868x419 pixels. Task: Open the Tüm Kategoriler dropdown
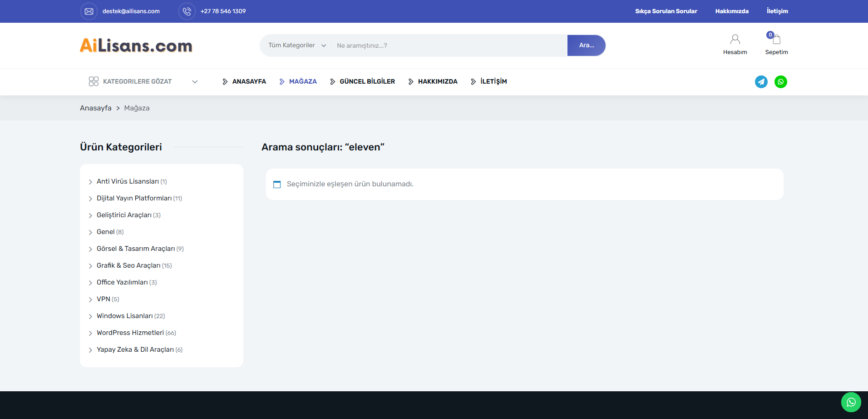pyautogui.click(x=297, y=45)
